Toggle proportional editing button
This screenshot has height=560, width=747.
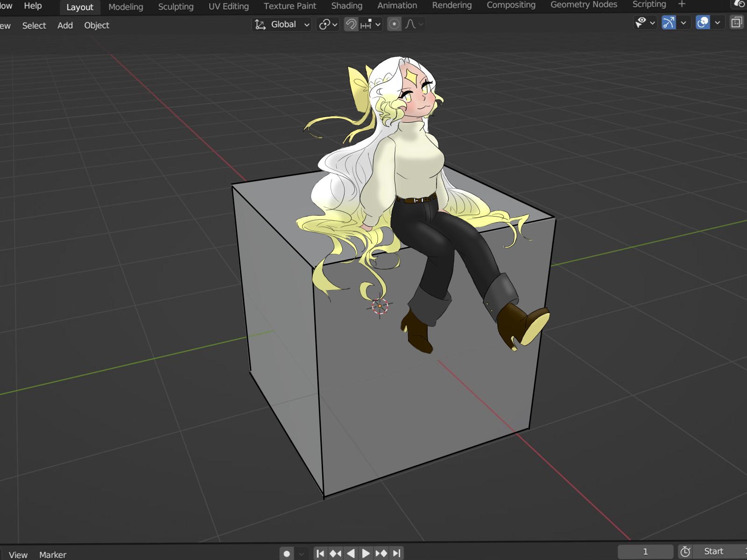pyautogui.click(x=395, y=24)
